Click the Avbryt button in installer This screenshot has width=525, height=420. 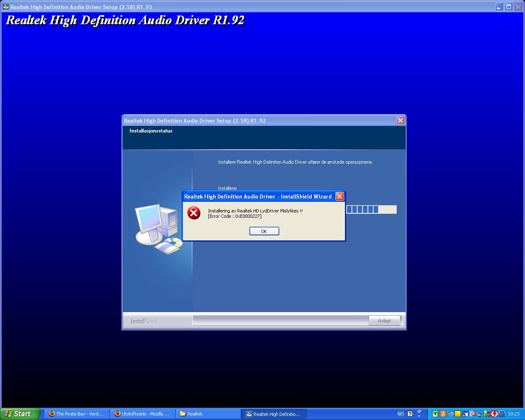(384, 321)
